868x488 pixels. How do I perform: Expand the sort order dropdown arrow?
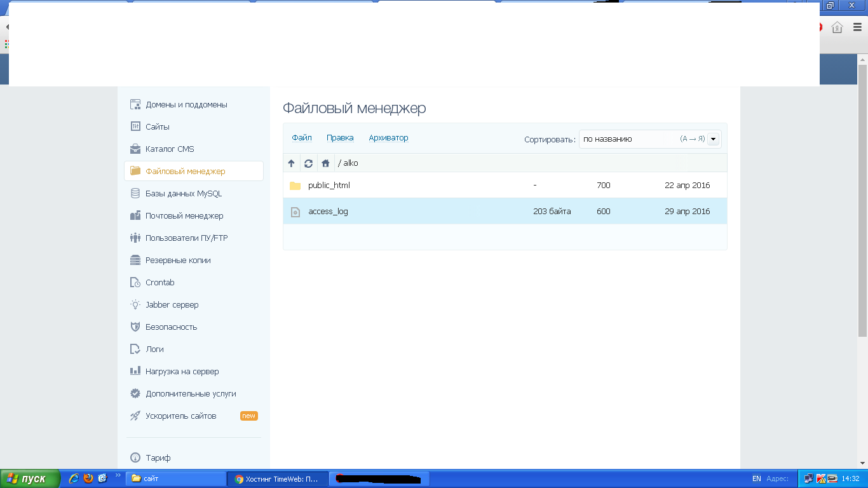pyautogui.click(x=713, y=139)
